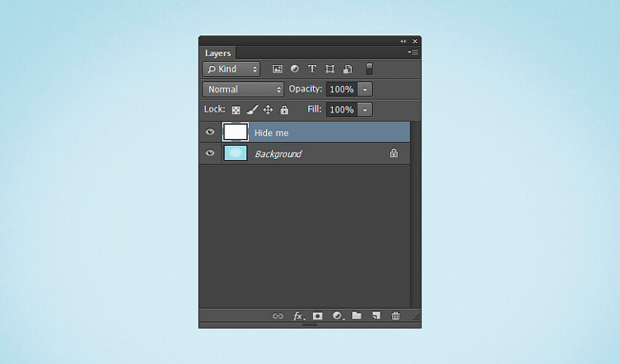Image resolution: width=620 pixels, height=364 pixels.
Task: Create a new layer icon
Action: click(376, 315)
